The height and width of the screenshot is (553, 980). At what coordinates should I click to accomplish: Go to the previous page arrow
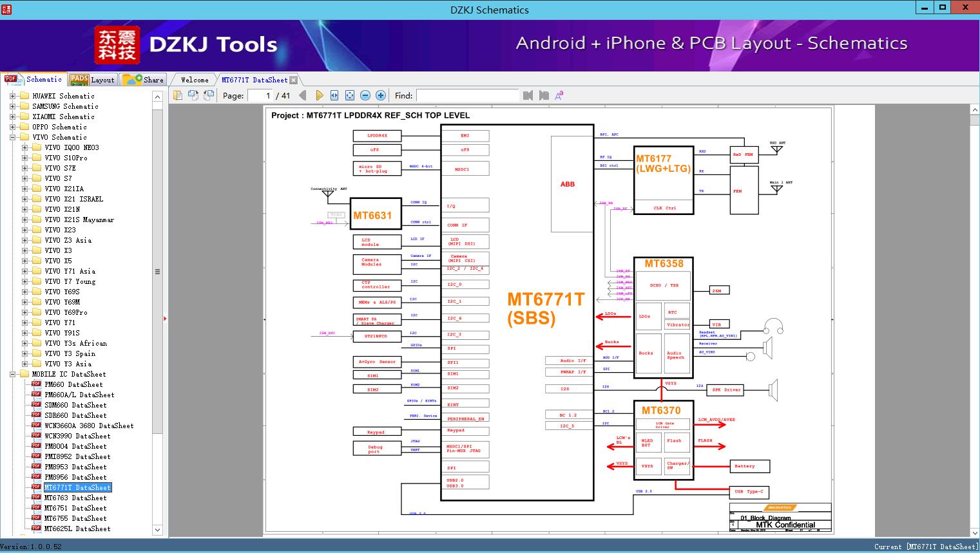(303, 95)
